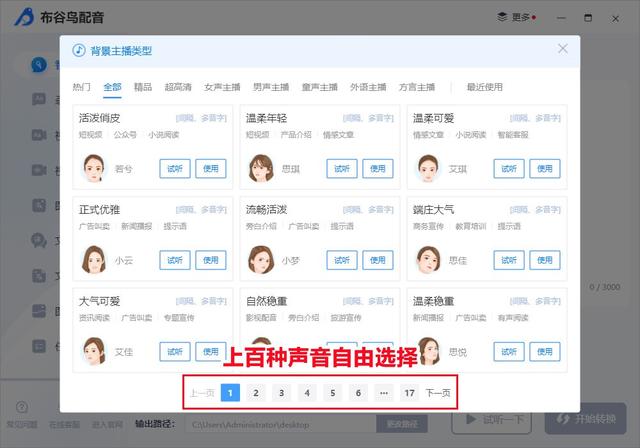Click the 布谷鸟配音 bird logo in title bar
Image resolution: width=640 pixels, height=448 pixels.
tap(24, 17)
